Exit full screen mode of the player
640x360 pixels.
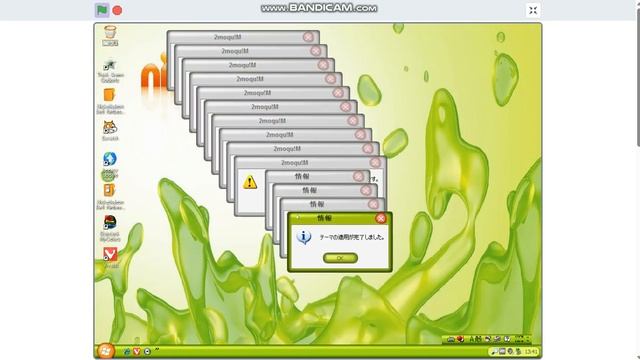click(533, 10)
